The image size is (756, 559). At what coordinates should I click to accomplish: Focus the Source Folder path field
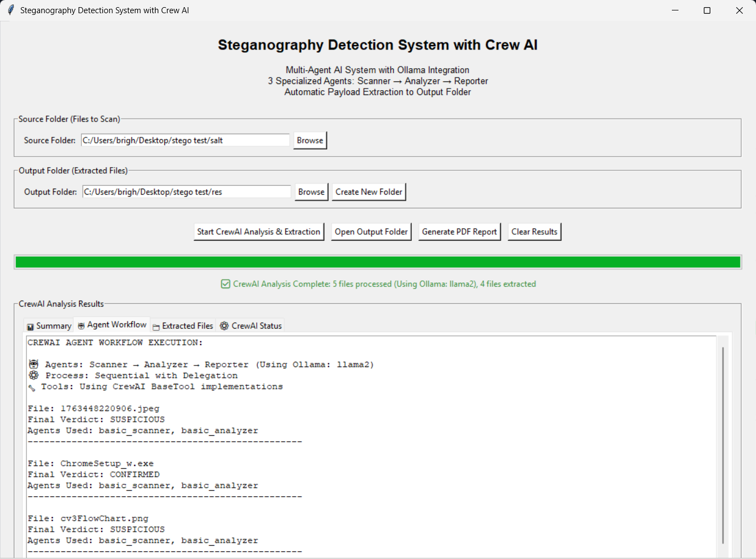[x=185, y=140]
